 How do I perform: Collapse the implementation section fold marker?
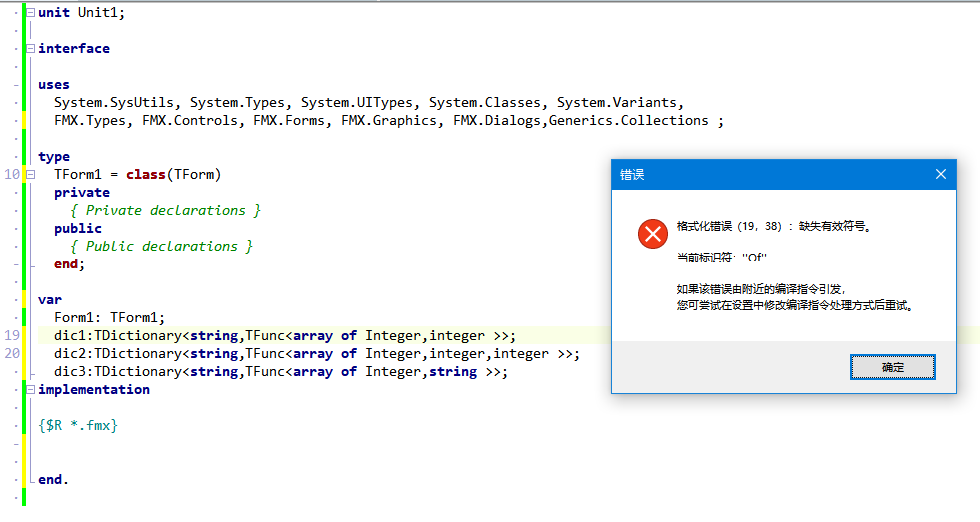tap(31, 390)
